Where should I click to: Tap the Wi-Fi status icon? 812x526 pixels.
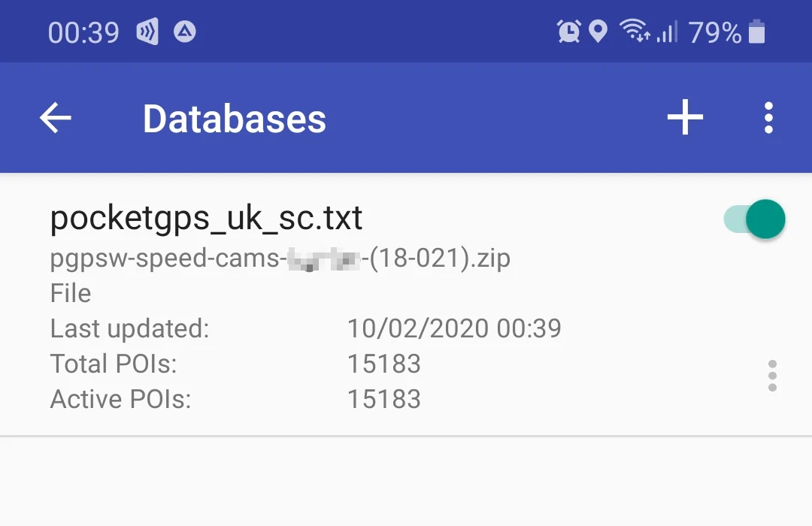[634, 32]
